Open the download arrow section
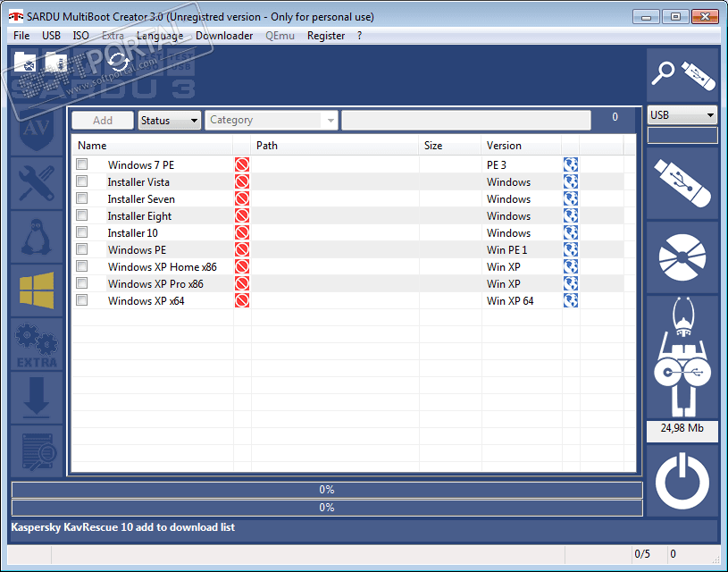The image size is (728, 572). coord(37,398)
